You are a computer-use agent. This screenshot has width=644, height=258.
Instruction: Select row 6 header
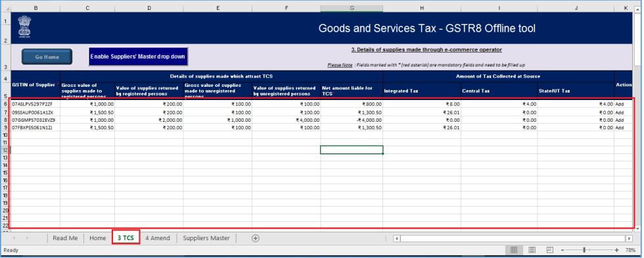pyautogui.click(x=5, y=104)
